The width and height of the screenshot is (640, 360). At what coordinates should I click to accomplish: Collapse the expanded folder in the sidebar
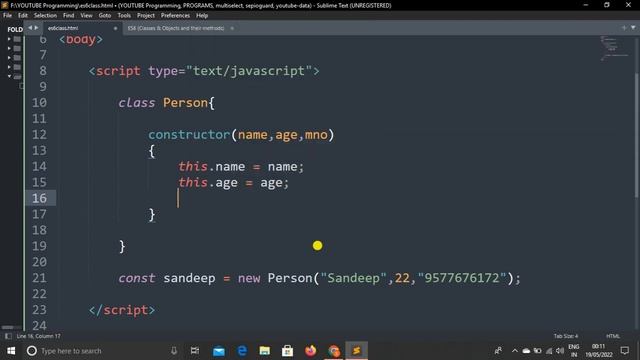click(x=9, y=76)
